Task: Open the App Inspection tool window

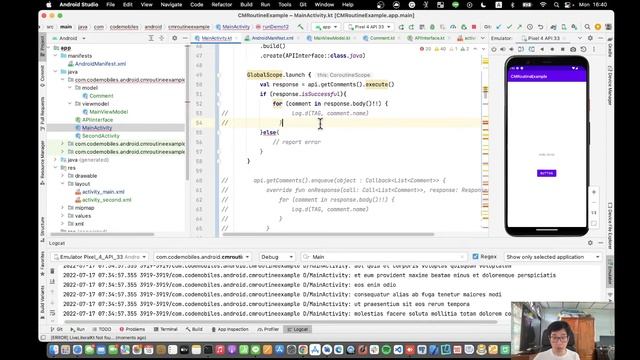Action: click(x=230, y=329)
